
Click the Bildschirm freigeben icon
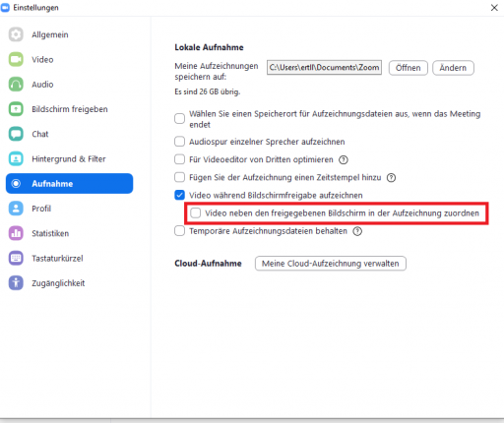16,109
